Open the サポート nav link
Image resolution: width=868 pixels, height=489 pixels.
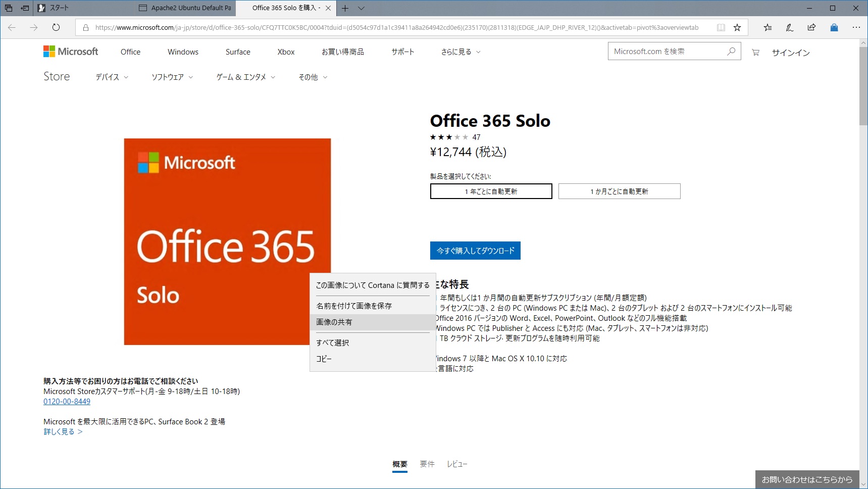[x=403, y=52]
